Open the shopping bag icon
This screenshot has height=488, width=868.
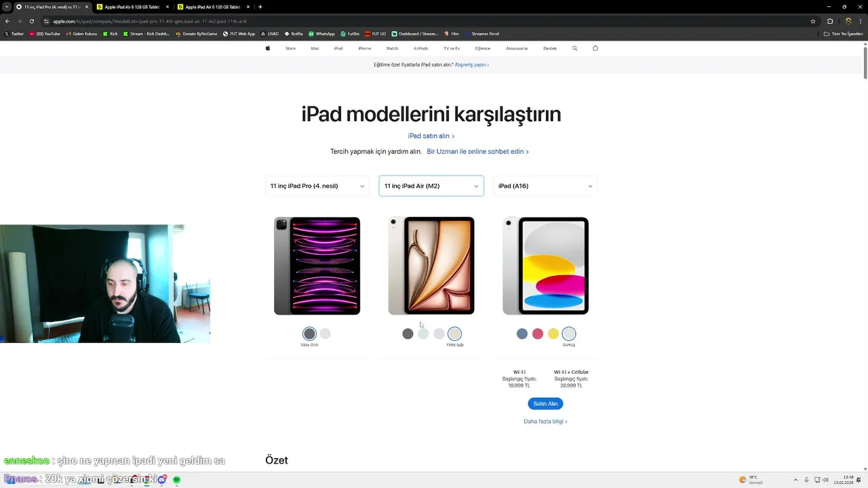point(595,48)
